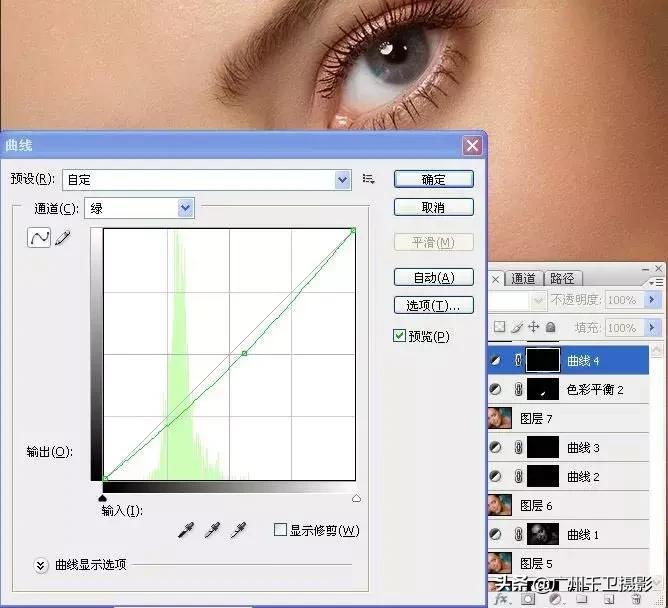Click the lock all layer icon
Screen dimensions: 668x608
551,327
